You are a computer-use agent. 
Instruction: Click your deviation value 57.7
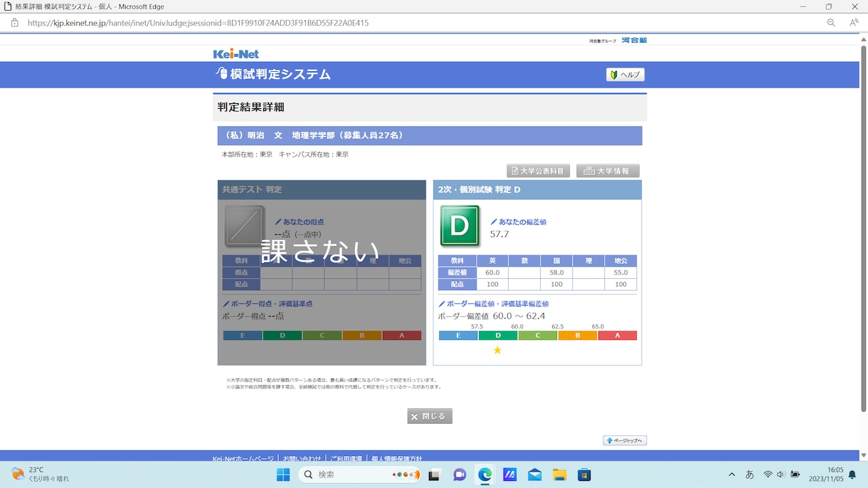[x=499, y=234]
